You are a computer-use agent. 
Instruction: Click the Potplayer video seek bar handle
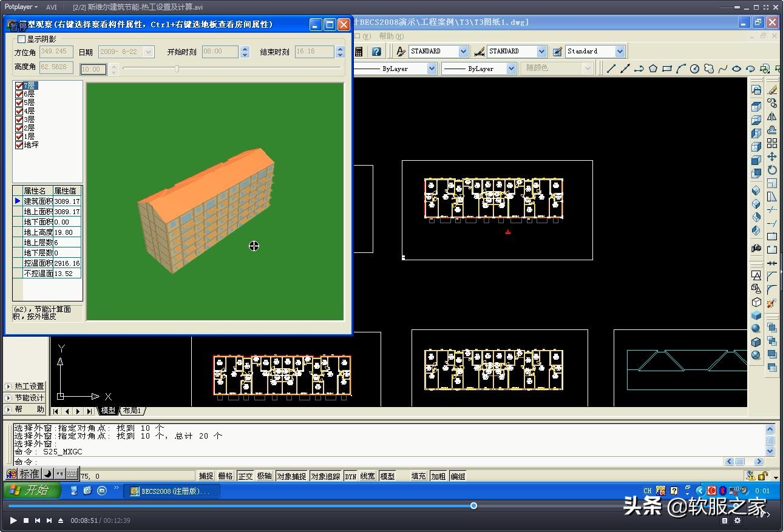(x=473, y=505)
